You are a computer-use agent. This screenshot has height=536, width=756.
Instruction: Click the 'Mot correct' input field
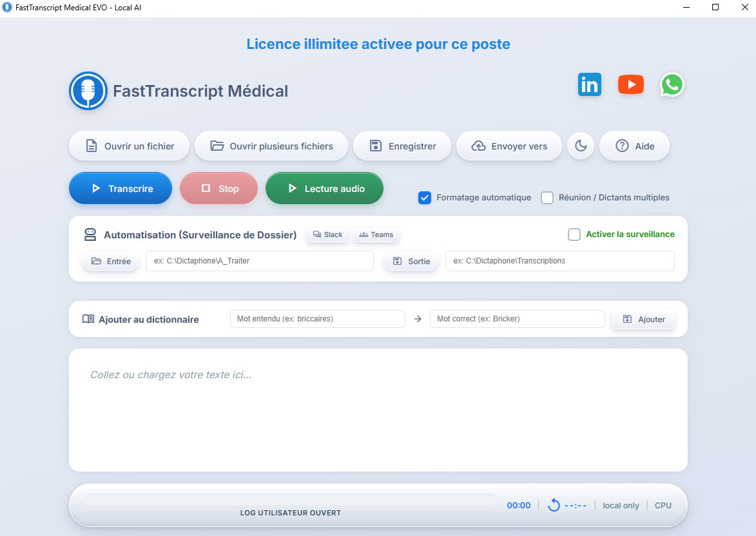pos(518,319)
